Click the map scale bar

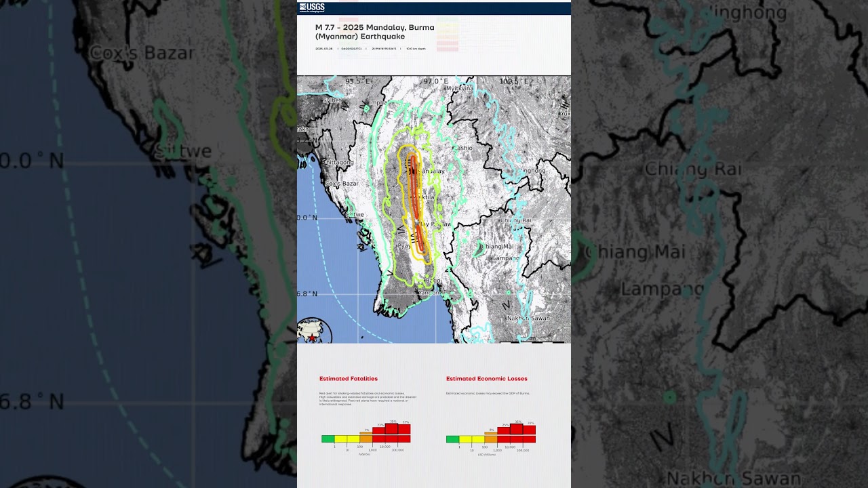(x=532, y=342)
